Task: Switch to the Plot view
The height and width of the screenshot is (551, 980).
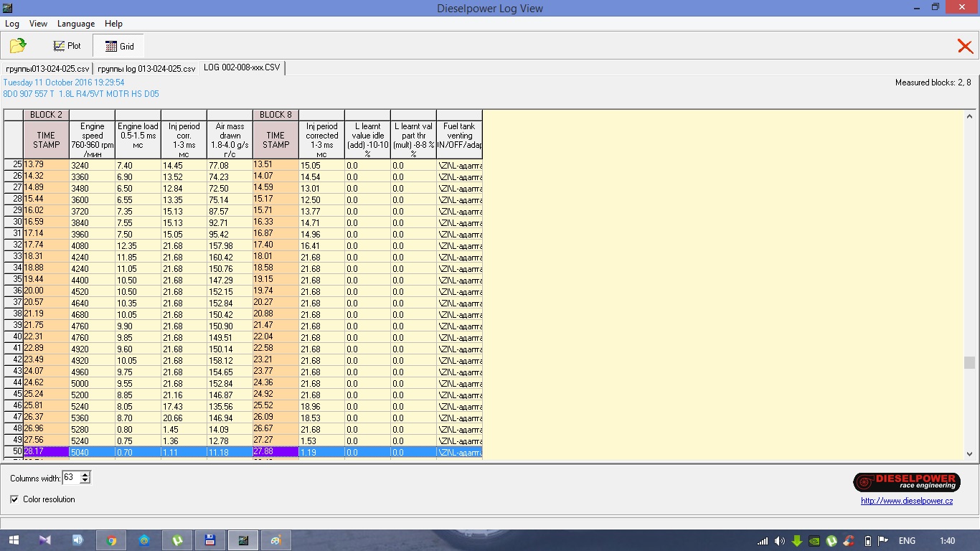Action: [x=67, y=46]
